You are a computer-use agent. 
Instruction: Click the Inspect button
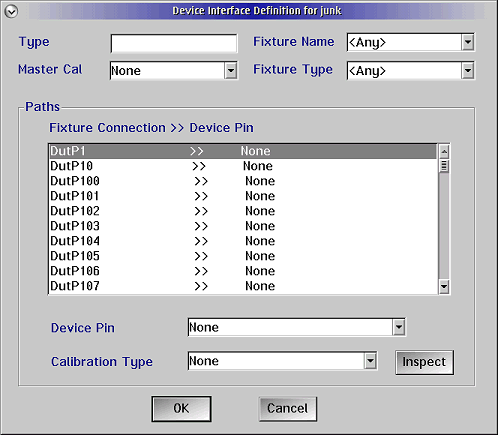point(424,362)
